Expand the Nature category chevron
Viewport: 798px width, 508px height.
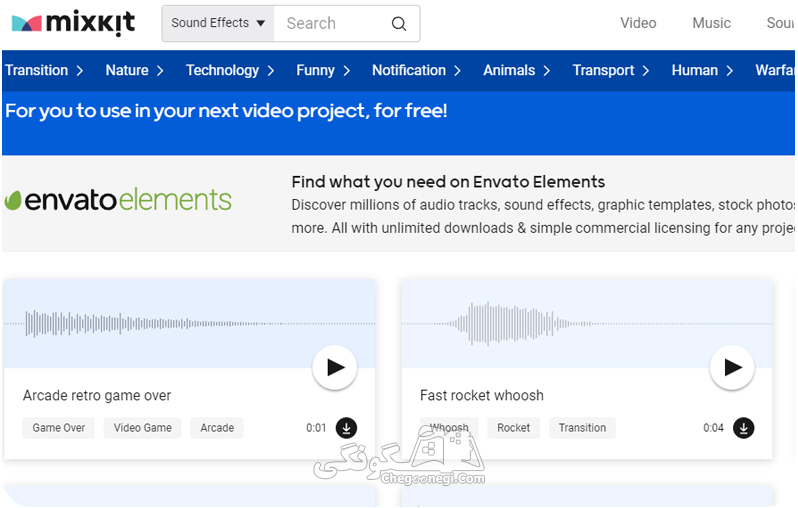160,70
